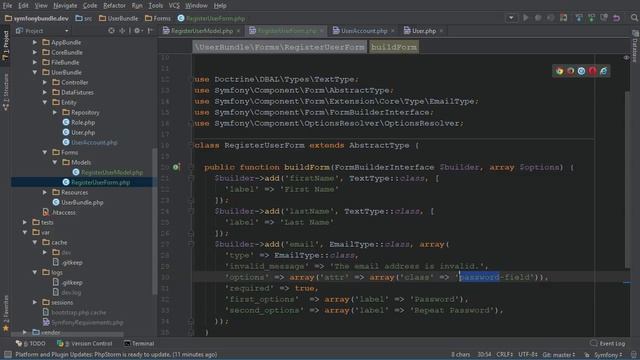Click the Debug bug icon in toolbar
640x360 pixels.
point(538,18)
